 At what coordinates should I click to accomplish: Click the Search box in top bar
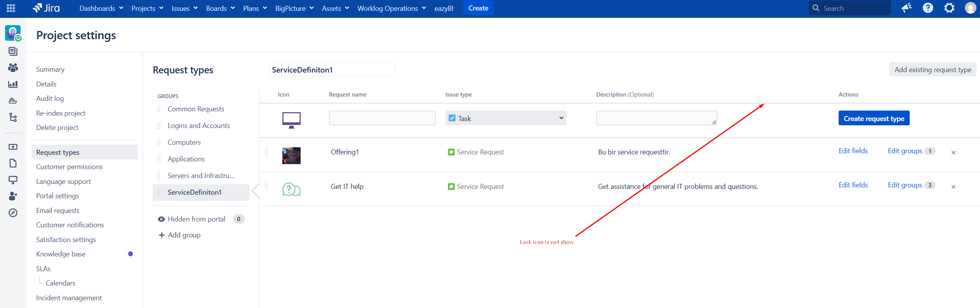click(x=849, y=8)
